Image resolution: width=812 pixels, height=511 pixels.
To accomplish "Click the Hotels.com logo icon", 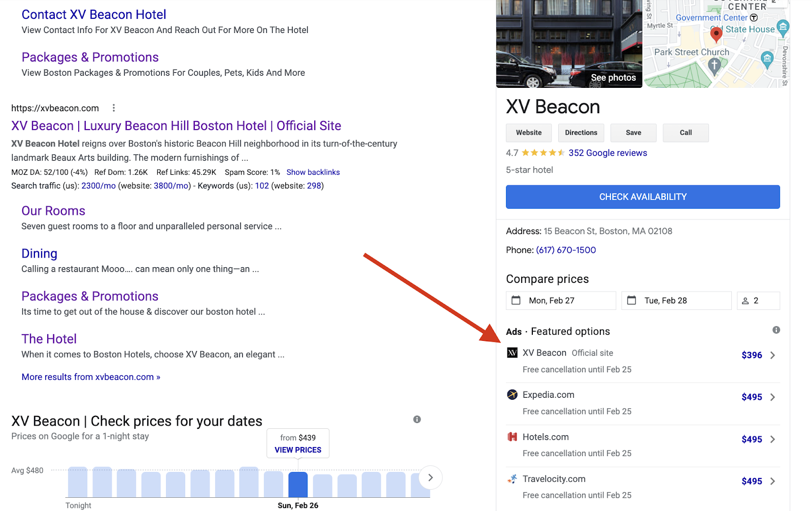I will pos(513,437).
